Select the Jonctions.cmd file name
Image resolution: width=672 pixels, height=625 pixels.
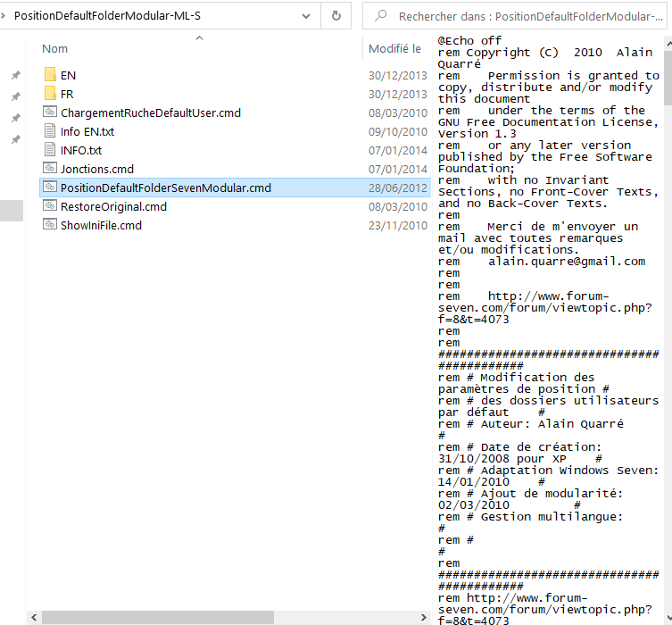point(97,169)
